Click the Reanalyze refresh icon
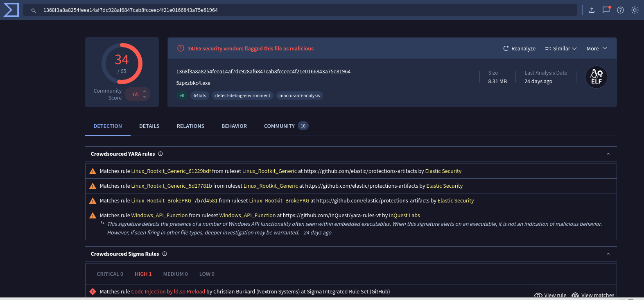This screenshot has height=300, width=644. (x=506, y=48)
